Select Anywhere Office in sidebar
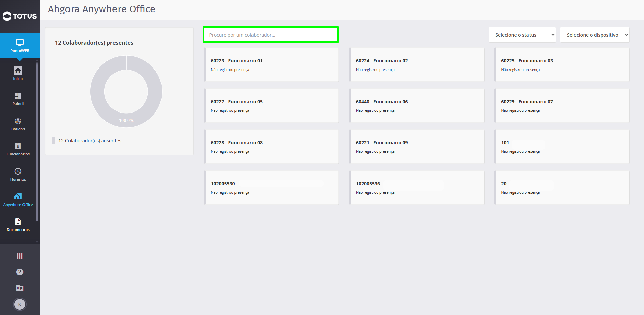Image resolution: width=644 pixels, height=315 pixels. 18,199
